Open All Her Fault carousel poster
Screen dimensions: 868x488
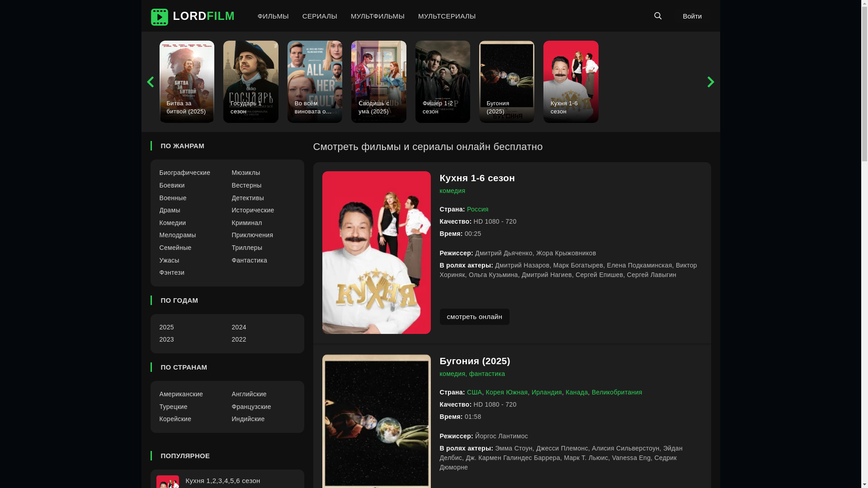tap(315, 82)
